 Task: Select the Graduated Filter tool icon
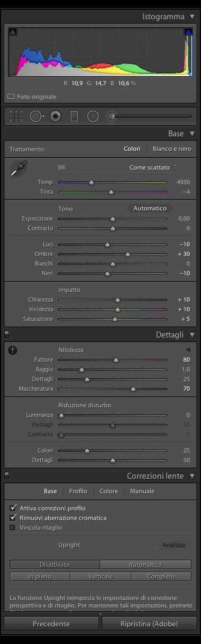[75, 116]
